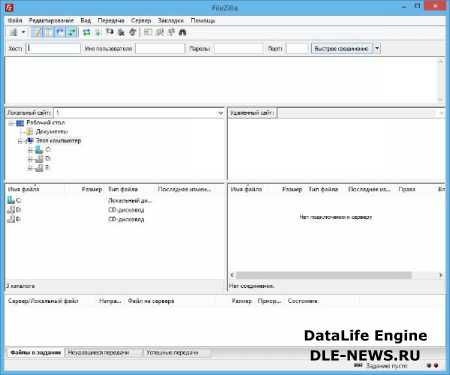Open Quickconnect history dropdown arrow
450x375 pixels.
click(377, 48)
